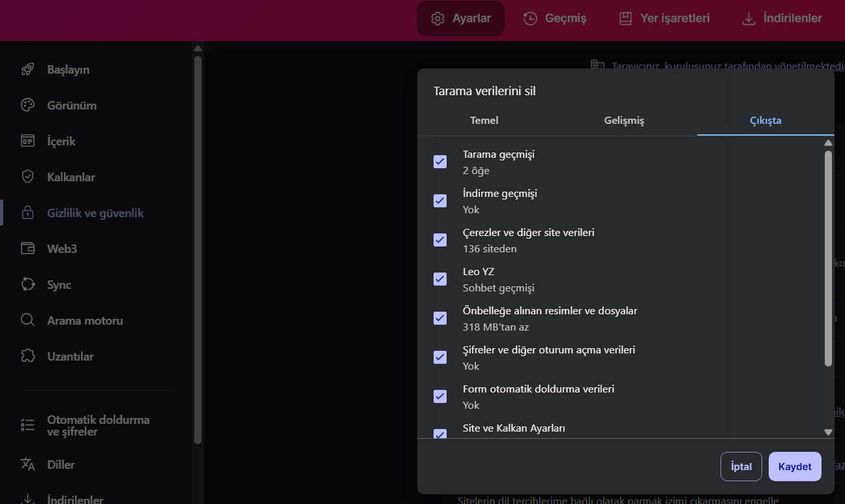Click the sidebar scrollbar up arrow
845x504 pixels.
point(198,48)
